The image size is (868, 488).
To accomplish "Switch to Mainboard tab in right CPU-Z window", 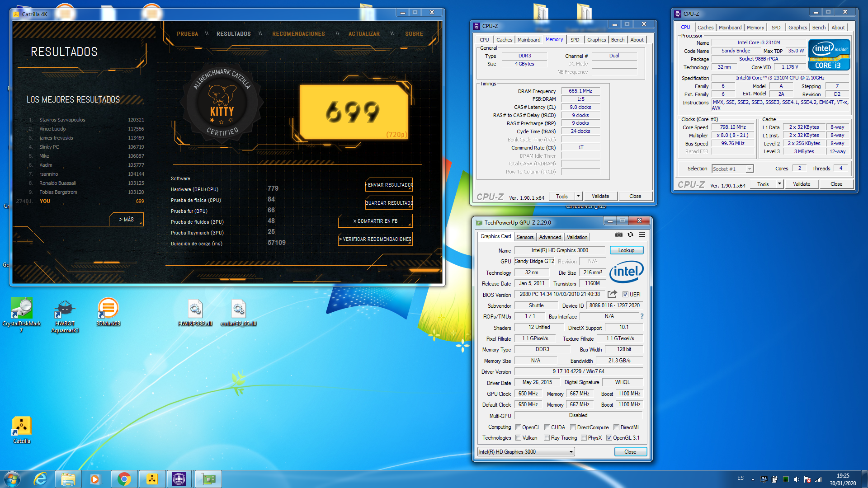I will (x=730, y=28).
